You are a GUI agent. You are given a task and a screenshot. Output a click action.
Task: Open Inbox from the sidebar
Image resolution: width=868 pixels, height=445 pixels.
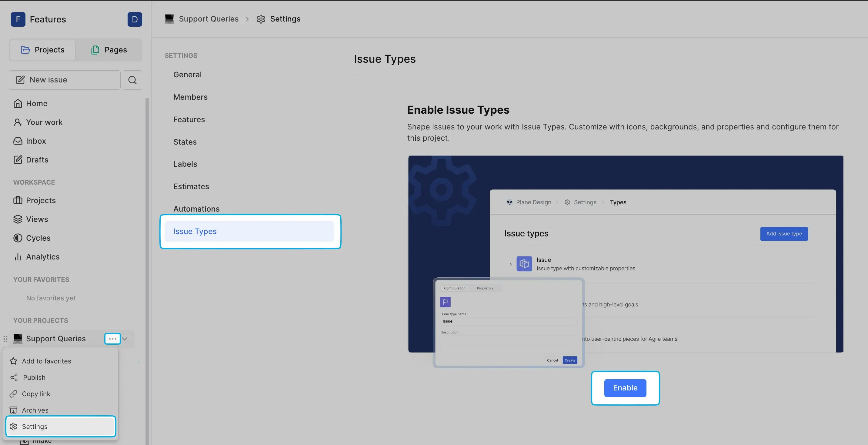[x=36, y=141]
